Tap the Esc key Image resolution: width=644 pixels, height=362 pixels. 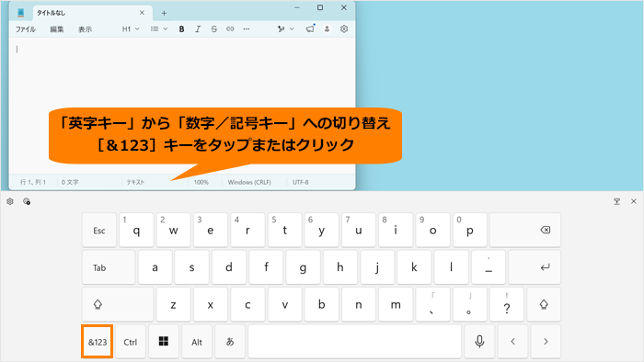point(99,230)
